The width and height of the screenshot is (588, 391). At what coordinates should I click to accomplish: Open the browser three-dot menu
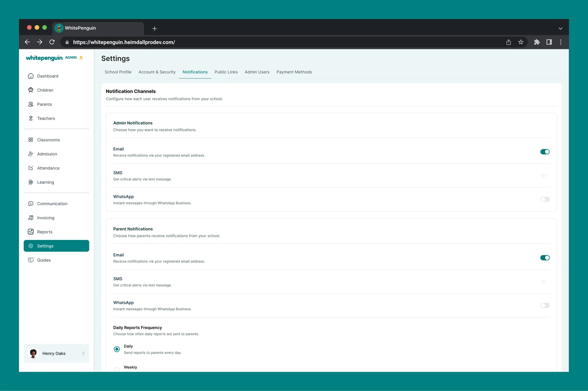tap(561, 42)
